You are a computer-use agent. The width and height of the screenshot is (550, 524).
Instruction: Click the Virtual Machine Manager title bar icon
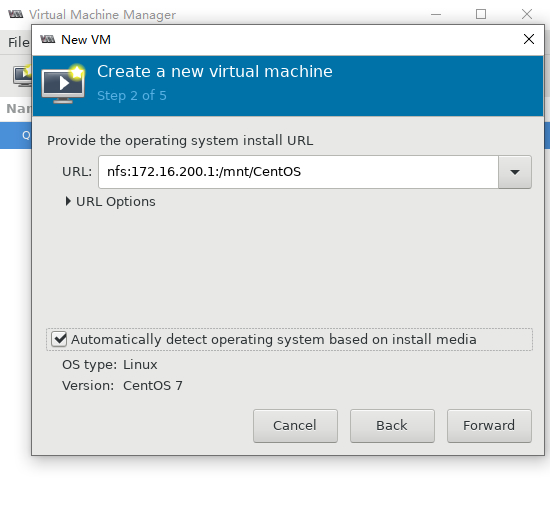point(15,14)
